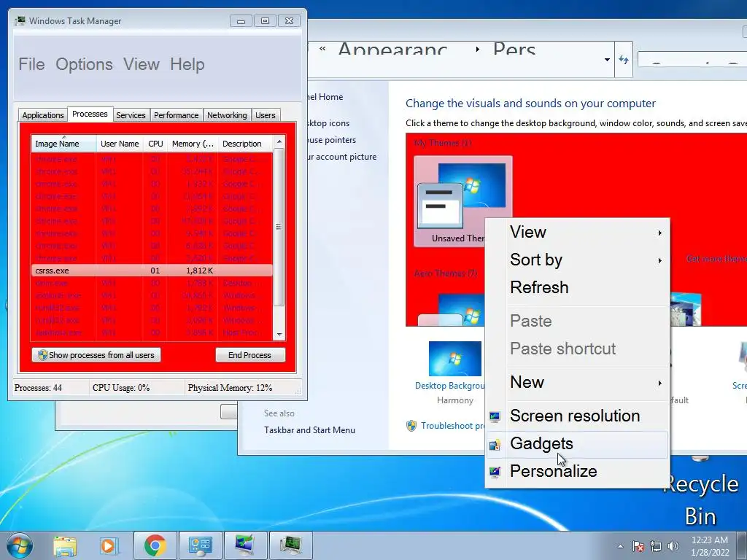The width and height of the screenshot is (747, 560).
Task: Click the account picture link
Action: coord(342,157)
